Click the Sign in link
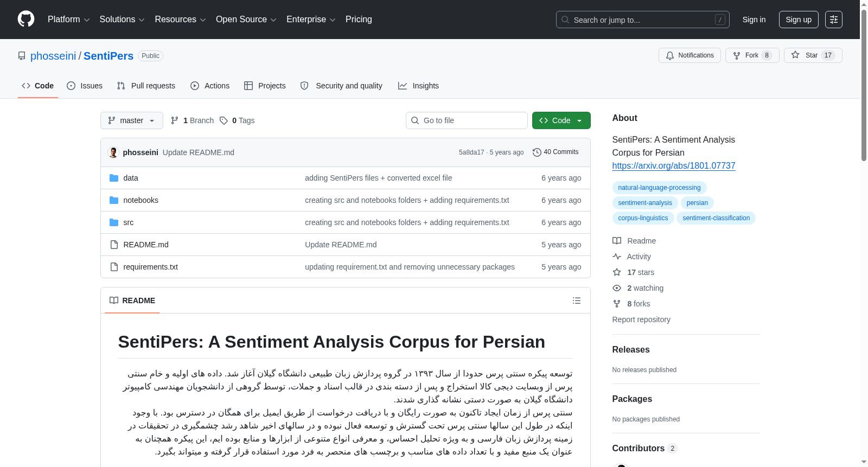The image size is (868, 467). click(754, 20)
